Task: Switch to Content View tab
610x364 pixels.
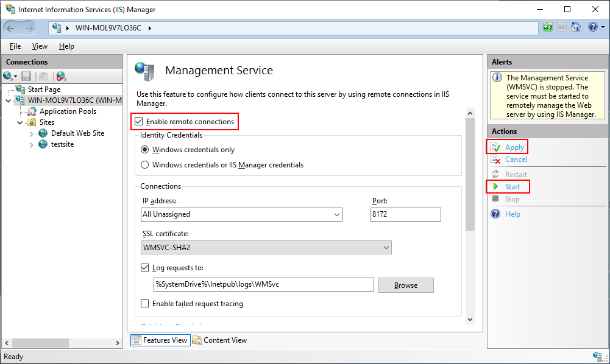Action: 219,340
